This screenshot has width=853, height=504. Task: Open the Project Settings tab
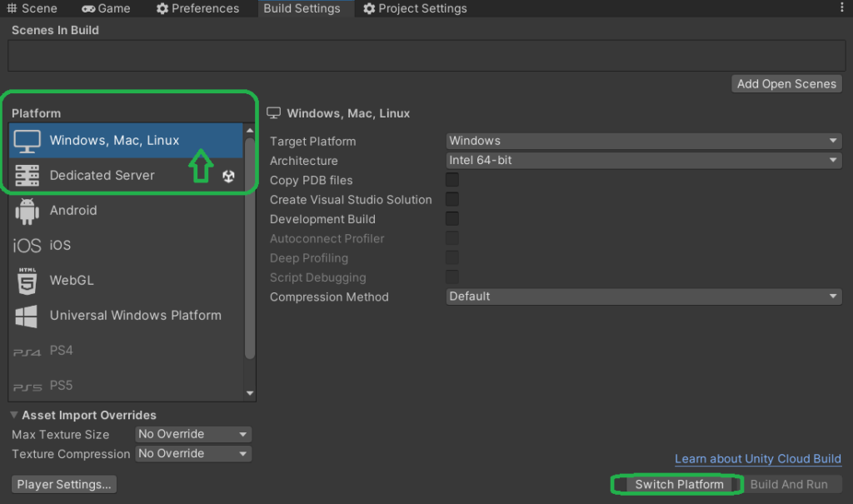point(415,8)
